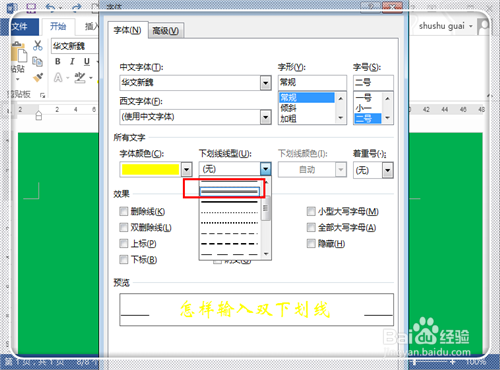This screenshot has height=370, width=500.
Task: Select Bold (加粗) in font style list
Action: (306, 118)
